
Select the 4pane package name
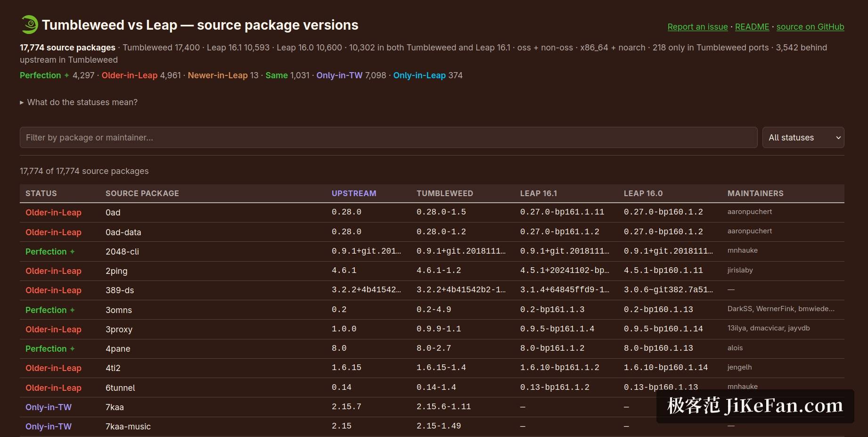tap(118, 349)
